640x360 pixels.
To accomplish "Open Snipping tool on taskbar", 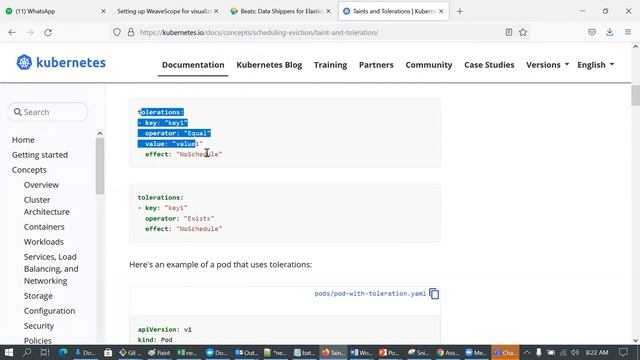I will point(418,352).
